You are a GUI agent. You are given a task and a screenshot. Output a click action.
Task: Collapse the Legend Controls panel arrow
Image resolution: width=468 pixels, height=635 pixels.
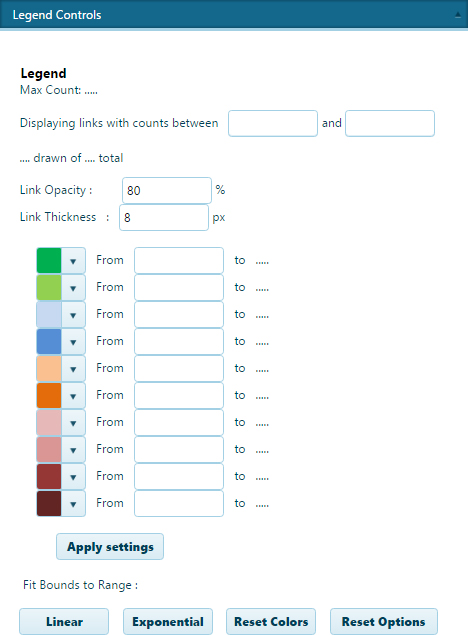[x=457, y=15]
